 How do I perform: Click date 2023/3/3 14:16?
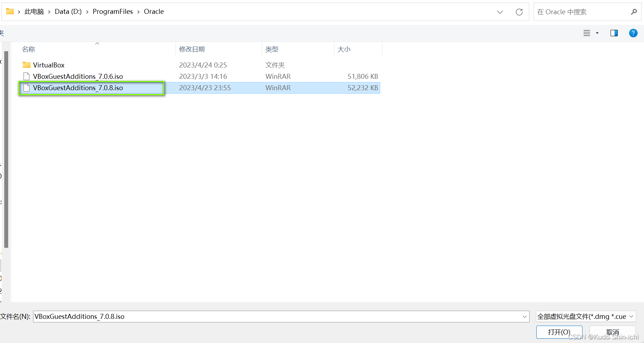(203, 76)
